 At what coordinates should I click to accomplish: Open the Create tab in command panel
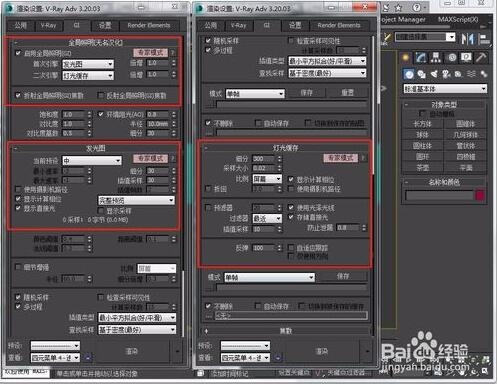(x=406, y=58)
